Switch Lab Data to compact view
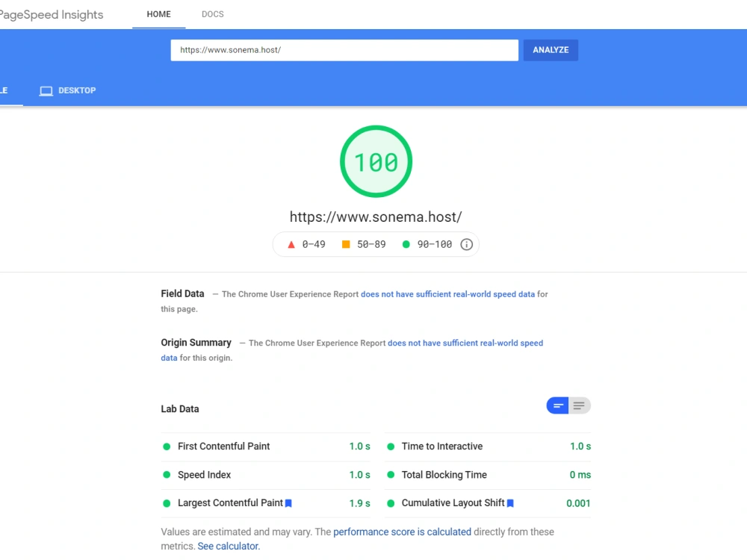747x560 pixels. point(558,405)
